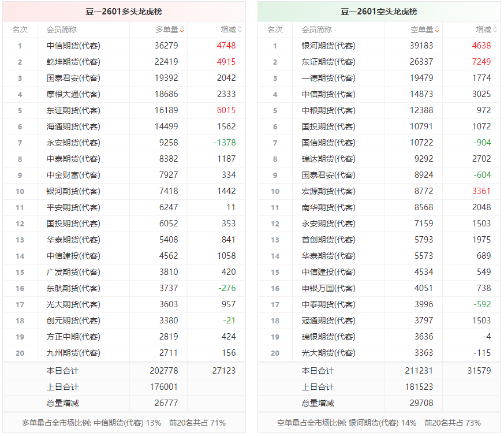Click 宏源期货(代客) row name
This screenshot has height=436, width=504.
[328, 191]
